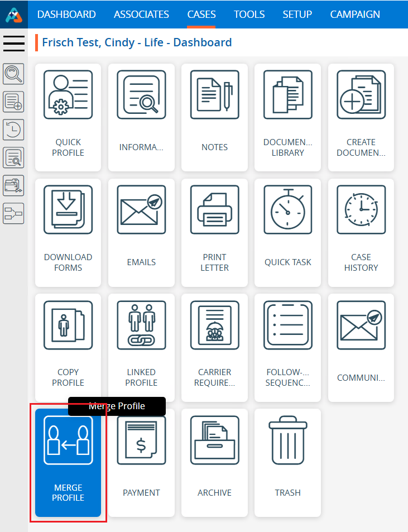Click the recent history clock sidebar icon
This screenshot has height=532, width=408.
13,130
